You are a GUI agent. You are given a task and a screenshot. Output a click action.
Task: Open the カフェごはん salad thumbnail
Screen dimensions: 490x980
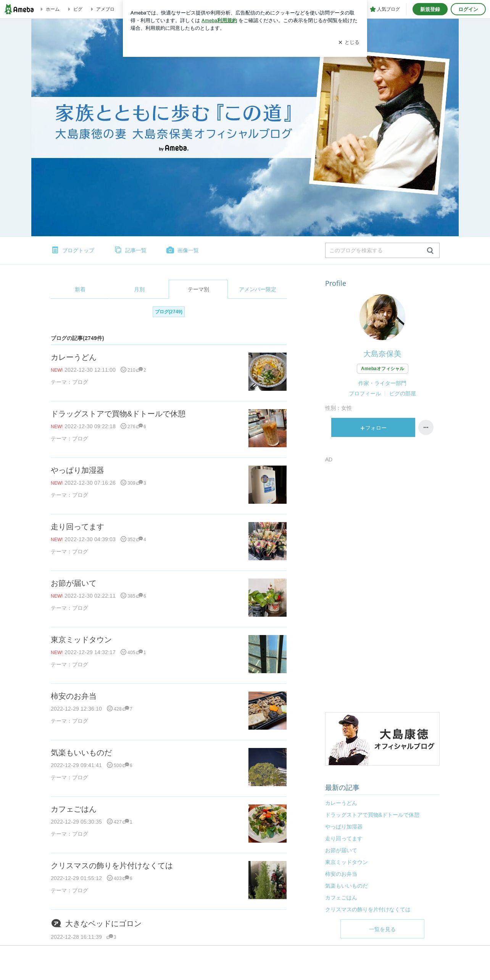268,824
